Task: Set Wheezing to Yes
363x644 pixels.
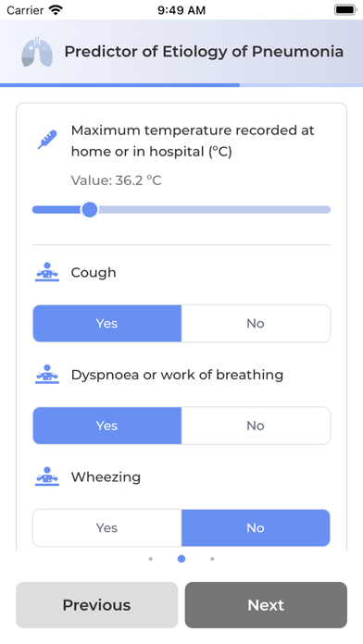Action: click(106, 527)
